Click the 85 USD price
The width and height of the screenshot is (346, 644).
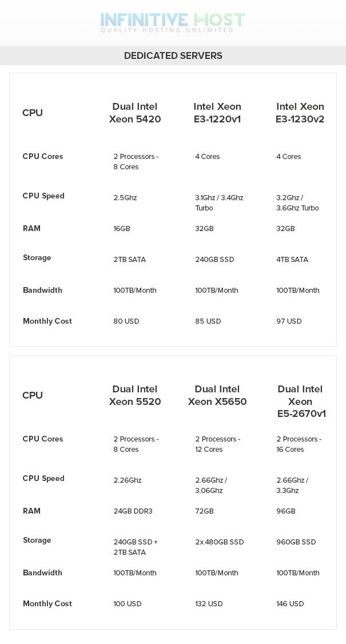coord(208,321)
